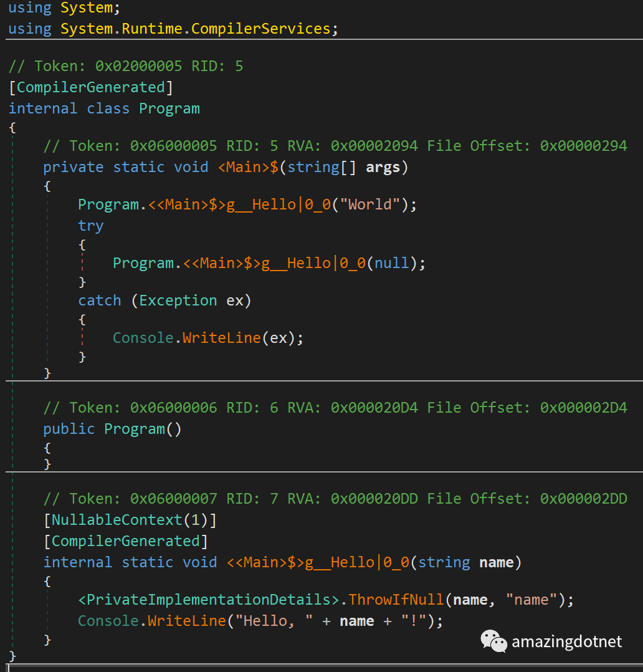Screen dimensions: 643x672
Task: Click CompilerGenerated attribute above the g__Hello method
Action: click(125, 541)
